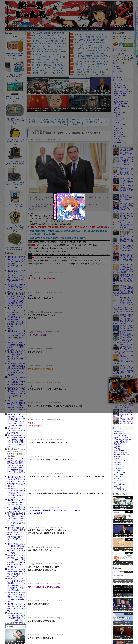Open Matdeco 敷きパッド product image

tap(15, 110)
